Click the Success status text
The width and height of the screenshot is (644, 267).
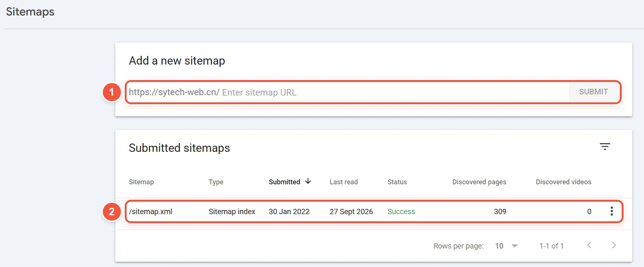(x=401, y=211)
